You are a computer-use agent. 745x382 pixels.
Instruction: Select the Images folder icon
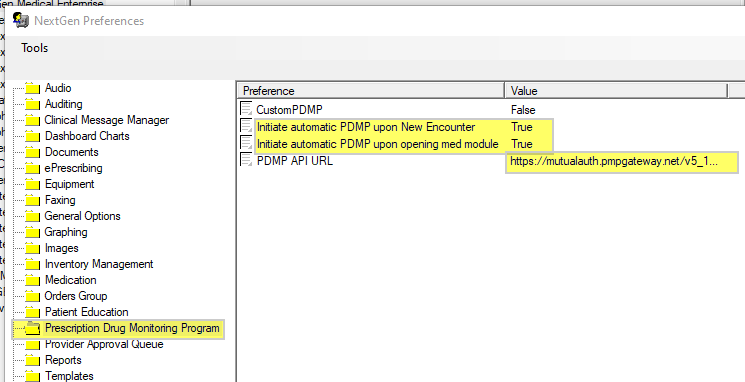point(32,248)
